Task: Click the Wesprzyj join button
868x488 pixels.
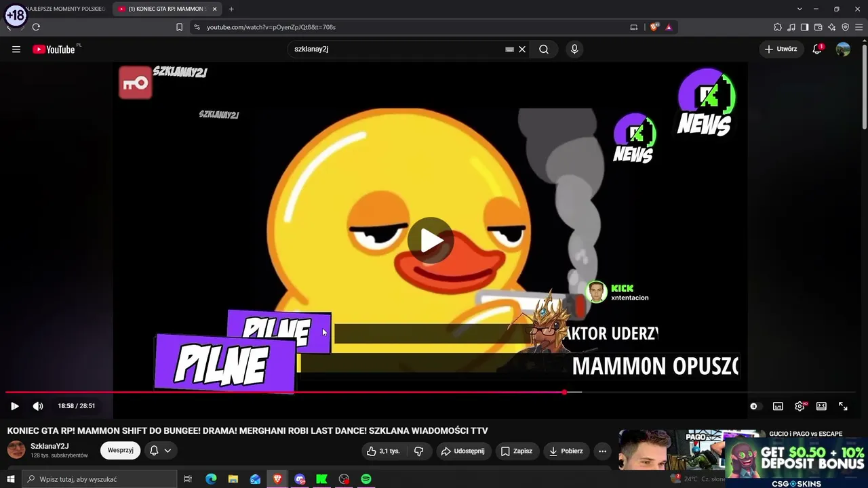Action: (x=120, y=450)
